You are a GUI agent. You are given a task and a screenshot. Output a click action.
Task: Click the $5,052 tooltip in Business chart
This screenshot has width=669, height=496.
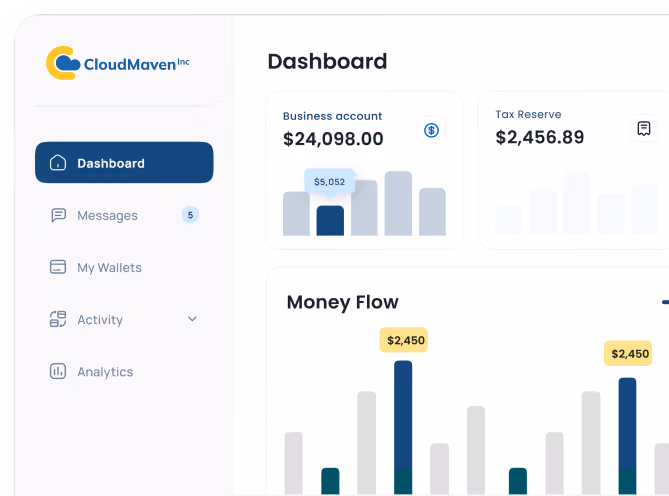point(329,182)
